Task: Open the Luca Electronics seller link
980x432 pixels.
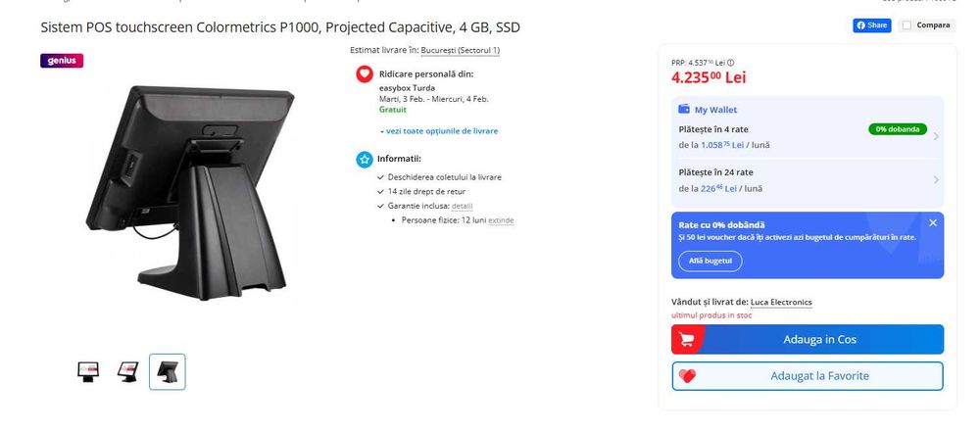Action: point(780,302)
